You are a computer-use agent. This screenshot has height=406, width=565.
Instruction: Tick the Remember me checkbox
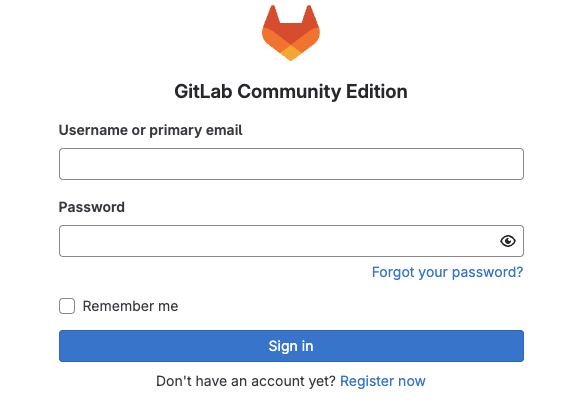pyautogui.click(x=67, y=306)
